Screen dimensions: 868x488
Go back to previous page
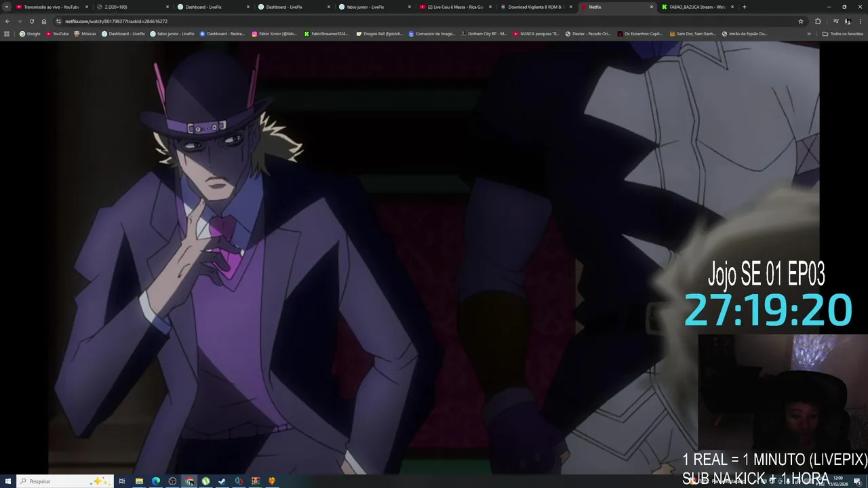click(x=7, y=21)
